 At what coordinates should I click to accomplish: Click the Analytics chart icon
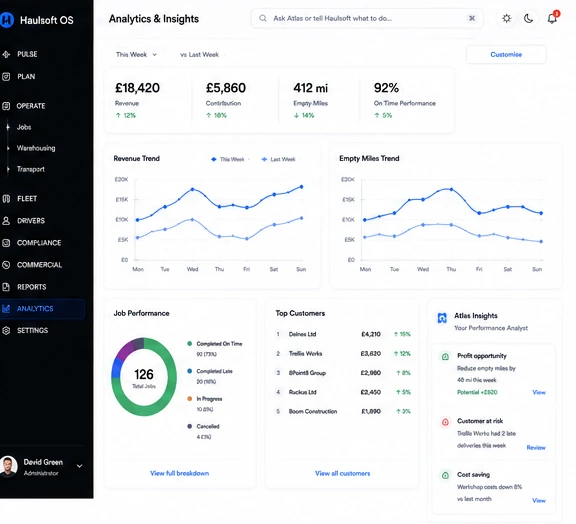click(6, 309)
